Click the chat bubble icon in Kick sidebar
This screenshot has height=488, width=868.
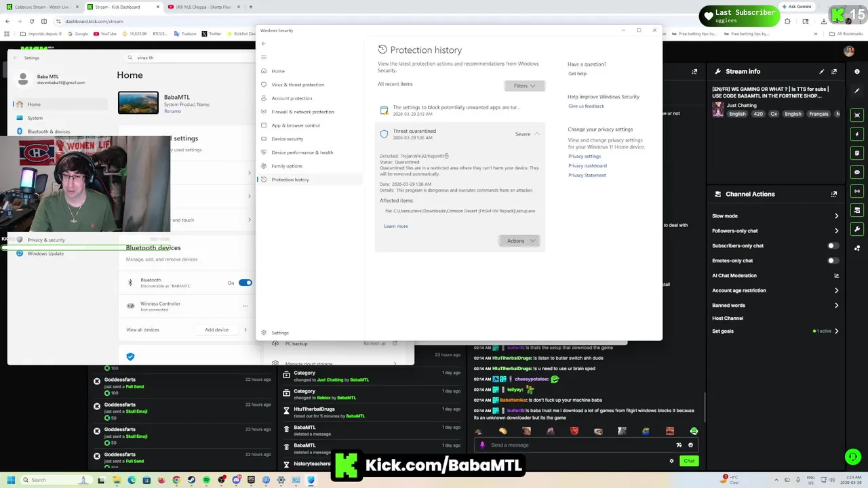(x=857, y=172)
